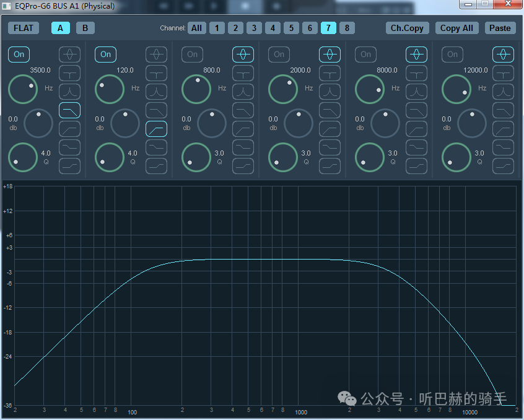Image resolution: width=524 pixels, height=420 pixels.
Task: Select low-pass filter on the 3500 Hz band
Action: click(x=69, y=110)
